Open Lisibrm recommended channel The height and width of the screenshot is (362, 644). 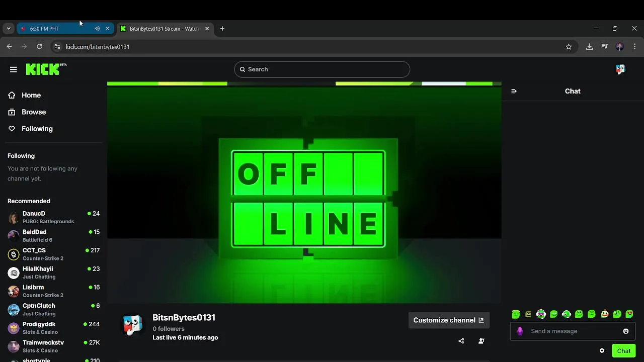[x=54, y=291]
